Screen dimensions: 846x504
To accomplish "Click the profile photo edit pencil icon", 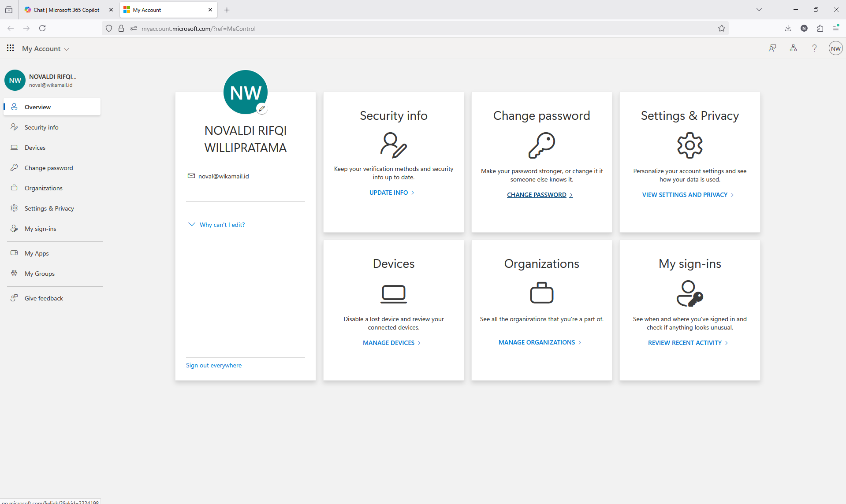I will pos(262,108).
